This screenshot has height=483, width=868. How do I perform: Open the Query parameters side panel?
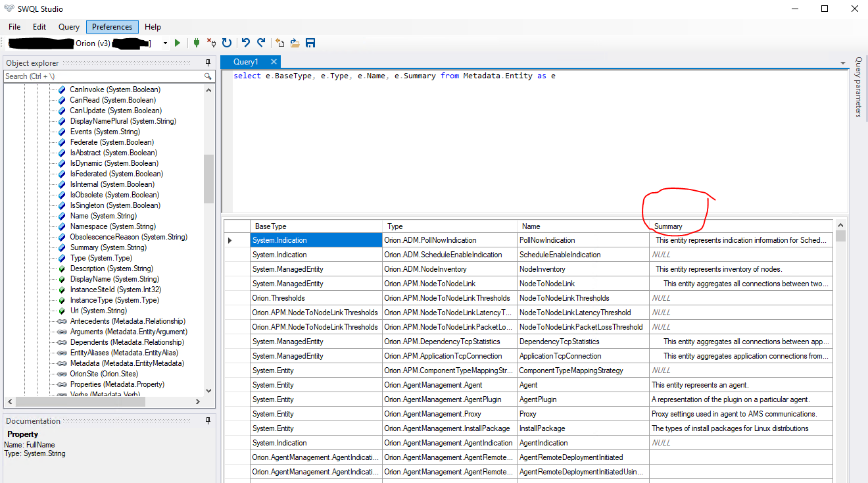coord(858,87)
